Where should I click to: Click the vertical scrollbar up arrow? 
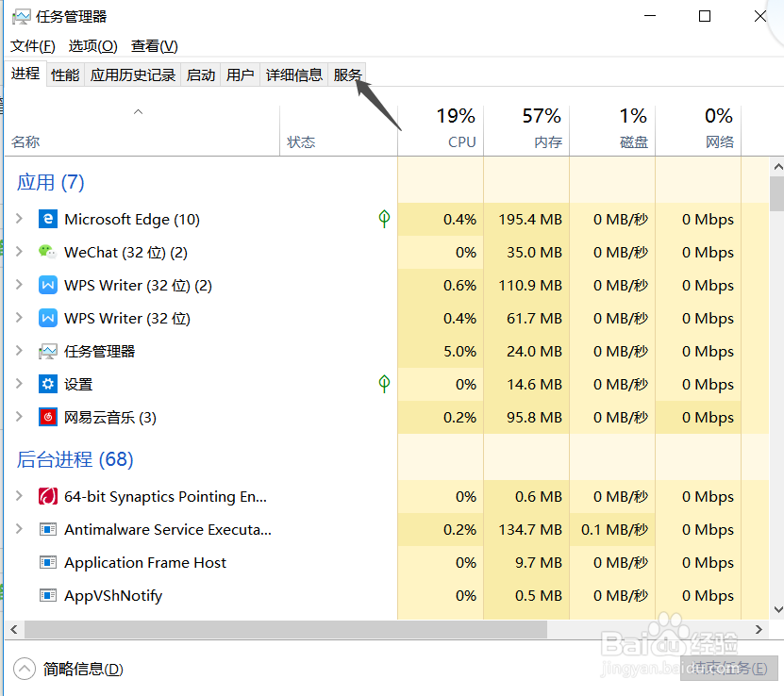(x=777, y=167)
